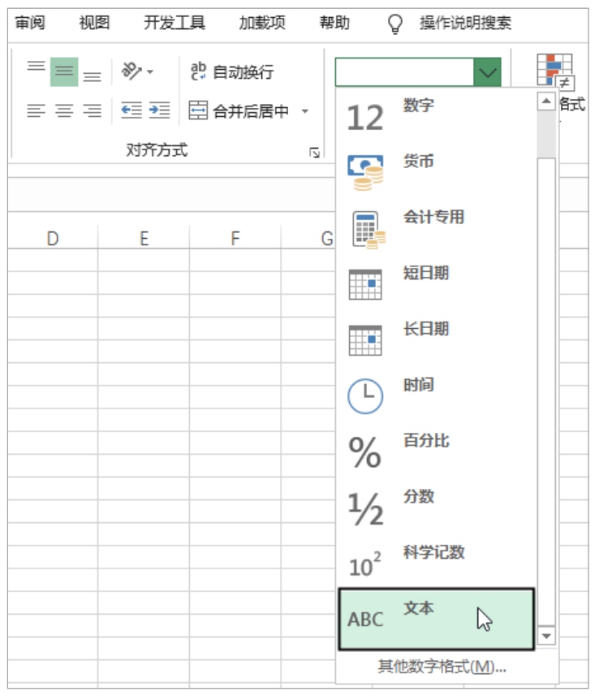Decrease the cell indent
The image size is (599, 700).
click(131, 111)
